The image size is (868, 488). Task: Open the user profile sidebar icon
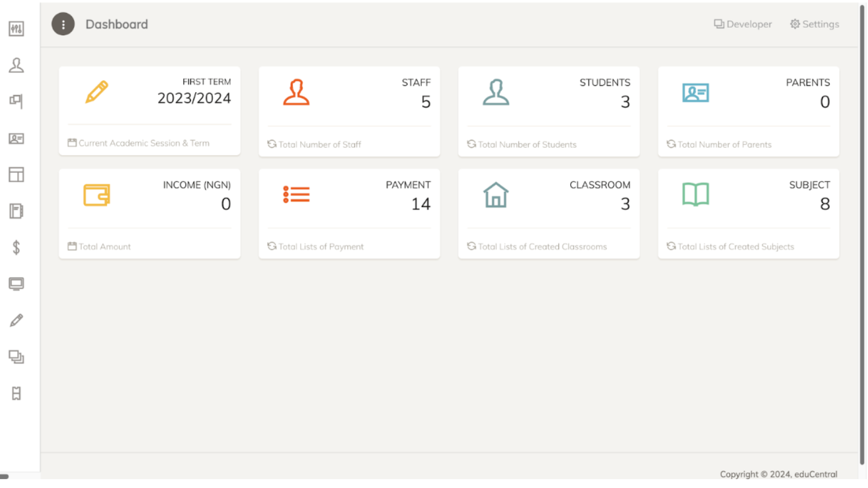[17, 65]
